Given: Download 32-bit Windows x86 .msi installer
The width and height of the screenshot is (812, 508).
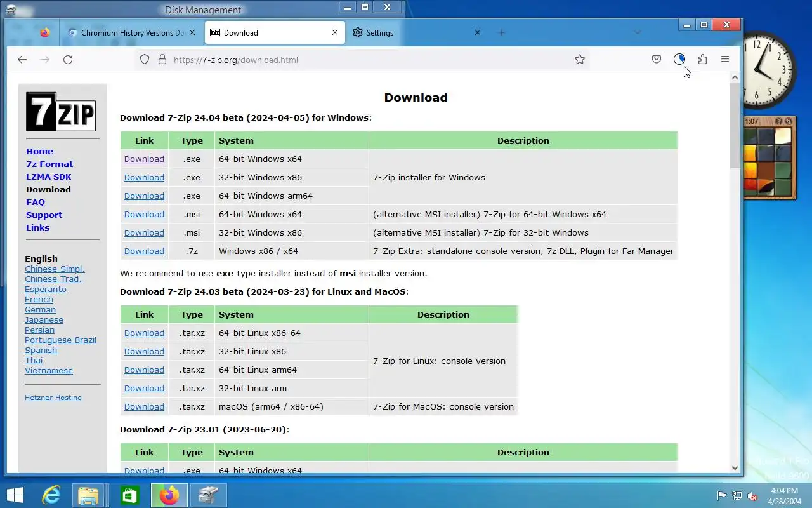Looking at the screenshot, I should [x=144, y=232].
